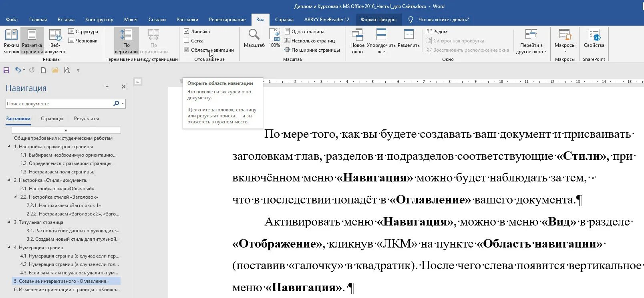Collapse heading 4. Нумерация страниц
The width and height of the screenshot is (644, 298).
point(9,247)
